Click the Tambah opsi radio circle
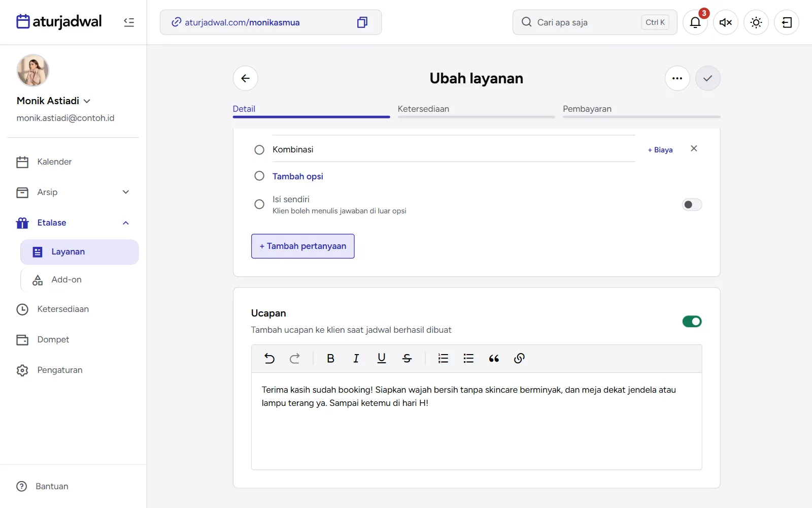 click(x=259, y=176)
